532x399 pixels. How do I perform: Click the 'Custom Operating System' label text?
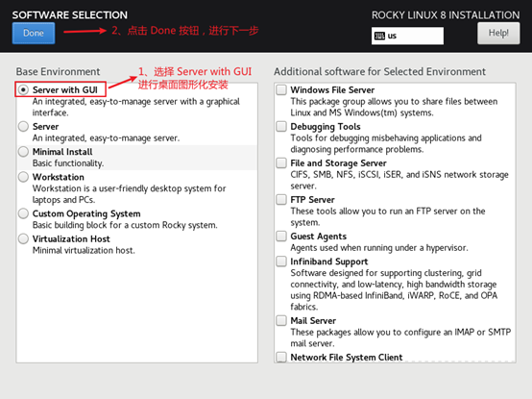coord(86,214)
